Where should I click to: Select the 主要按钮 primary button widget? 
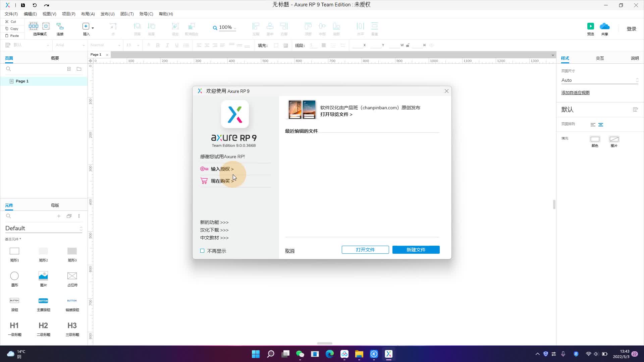43,304
